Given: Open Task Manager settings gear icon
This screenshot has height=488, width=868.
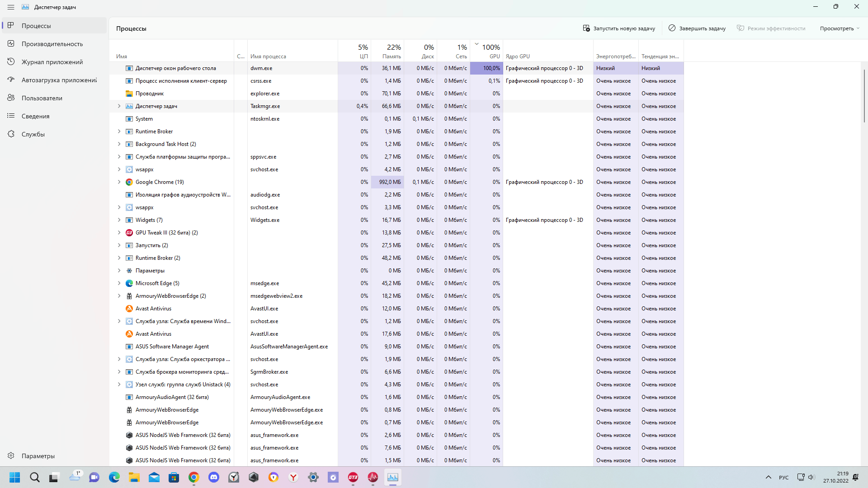Looking at the screenshot, I should (11, 456).
